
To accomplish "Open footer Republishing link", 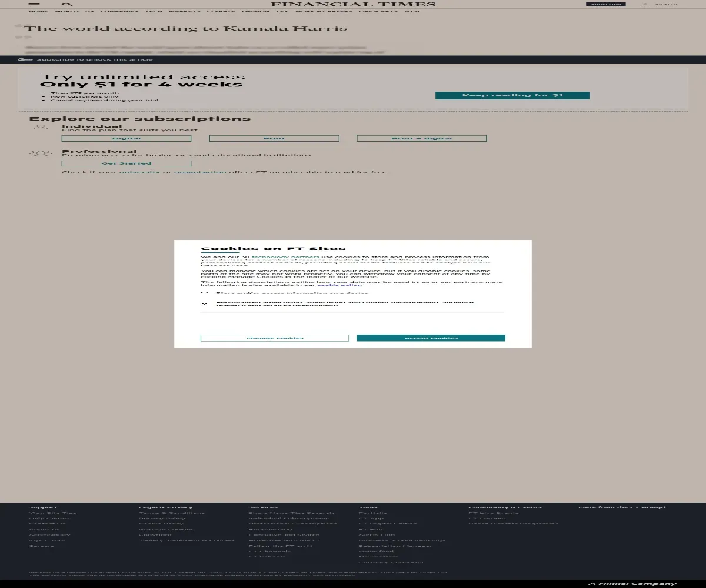I will tap(271, 529).
